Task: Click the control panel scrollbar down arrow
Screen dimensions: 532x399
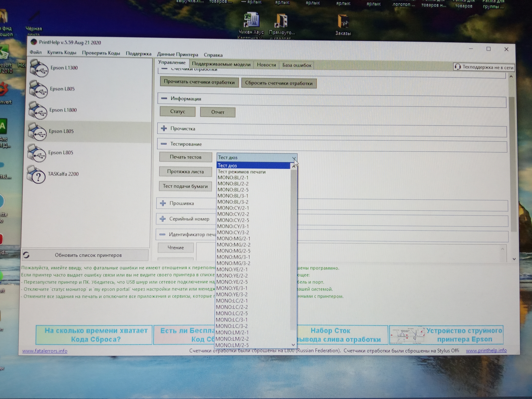Action: pyautogui.click(x=514, y=259)
